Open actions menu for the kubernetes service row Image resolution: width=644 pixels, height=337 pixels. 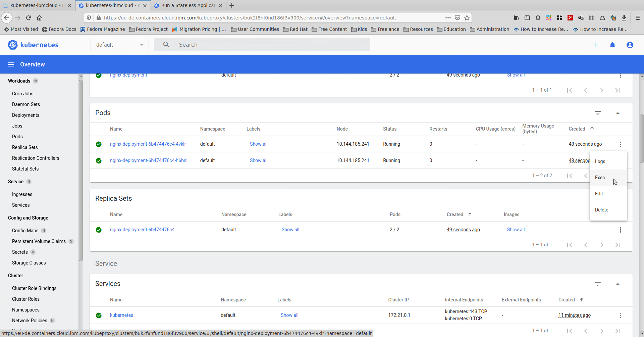click(x=621, y=316)
